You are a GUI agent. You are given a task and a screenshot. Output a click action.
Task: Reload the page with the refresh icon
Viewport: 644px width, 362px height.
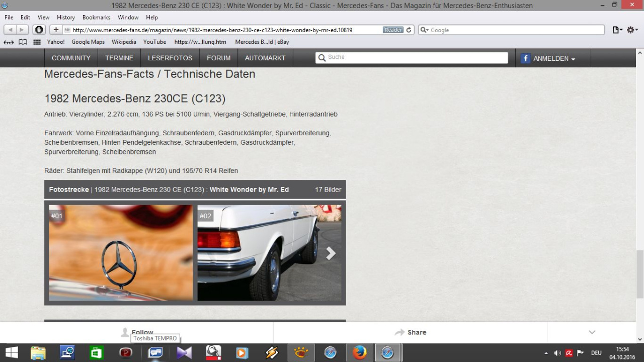coord(409,30)
